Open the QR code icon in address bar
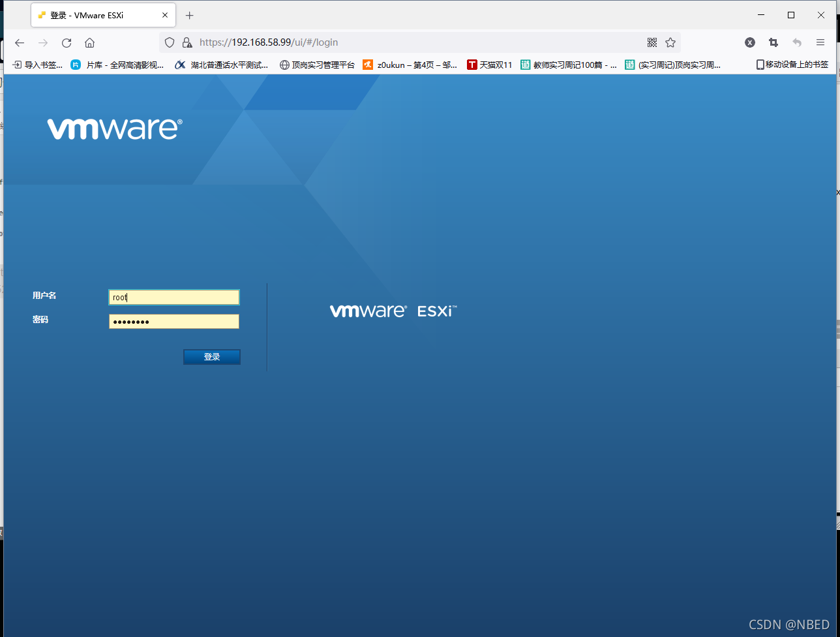 652,42
